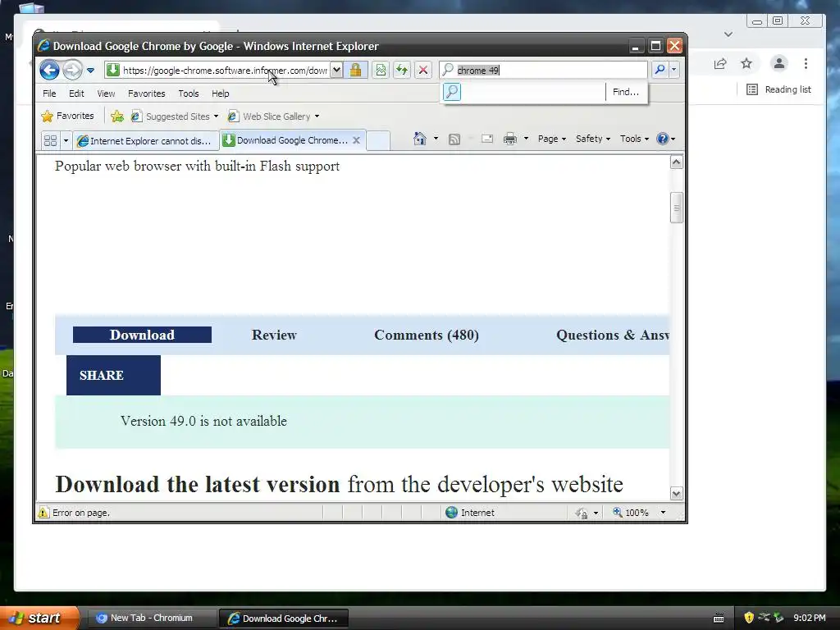Screen dimensions: 840x630
Task: Open a new blank tab
Action: (x=378, y=140)
